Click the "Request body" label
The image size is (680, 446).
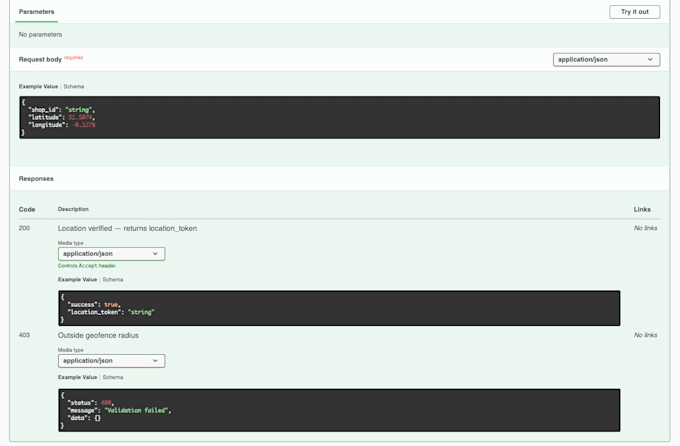[x=40, y=59]
